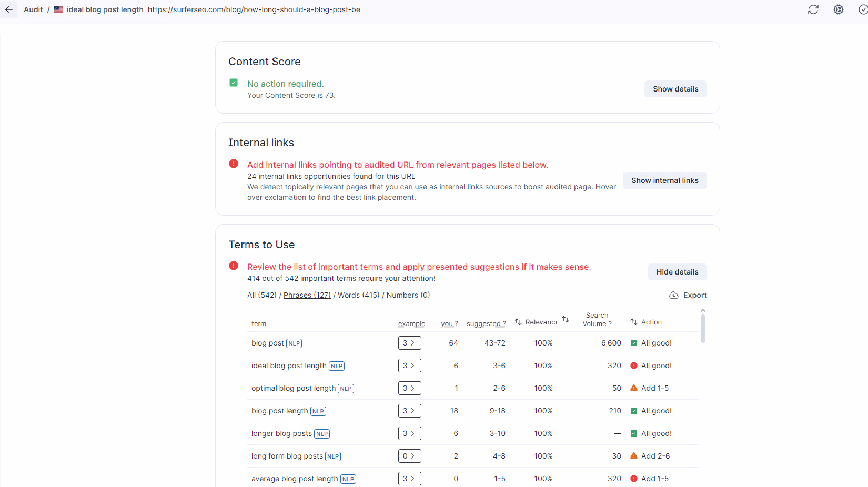Image resolution: width=868 pixels, height=487 pixels.
Task: Click NLP badge next to long form blog posts
Action: pos(333,456)
